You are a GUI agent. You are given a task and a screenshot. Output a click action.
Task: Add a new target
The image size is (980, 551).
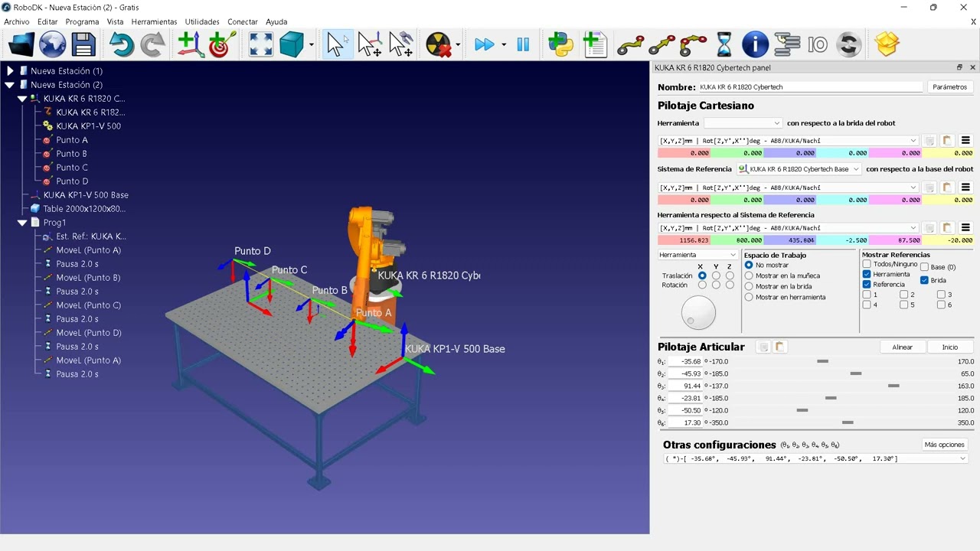coord(222,44)
